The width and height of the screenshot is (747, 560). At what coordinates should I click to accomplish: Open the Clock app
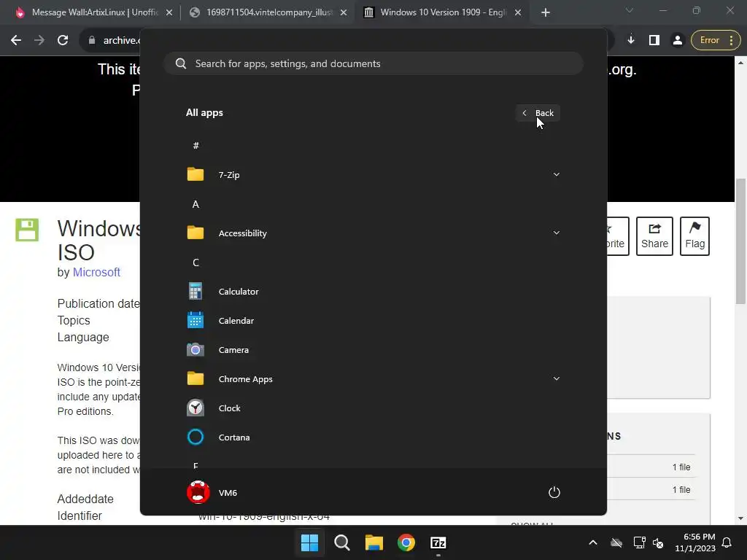[373, 408]
